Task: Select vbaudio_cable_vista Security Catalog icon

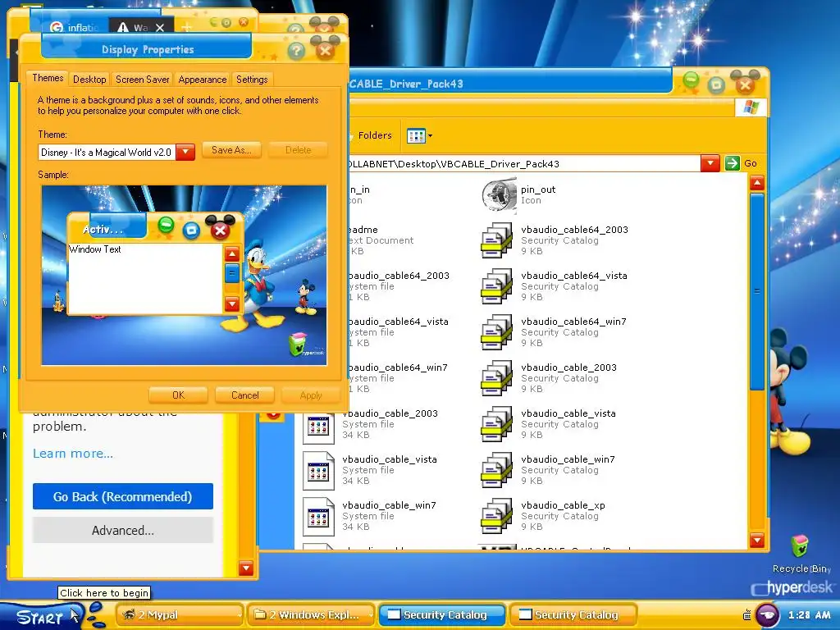Action: [496, 424]
